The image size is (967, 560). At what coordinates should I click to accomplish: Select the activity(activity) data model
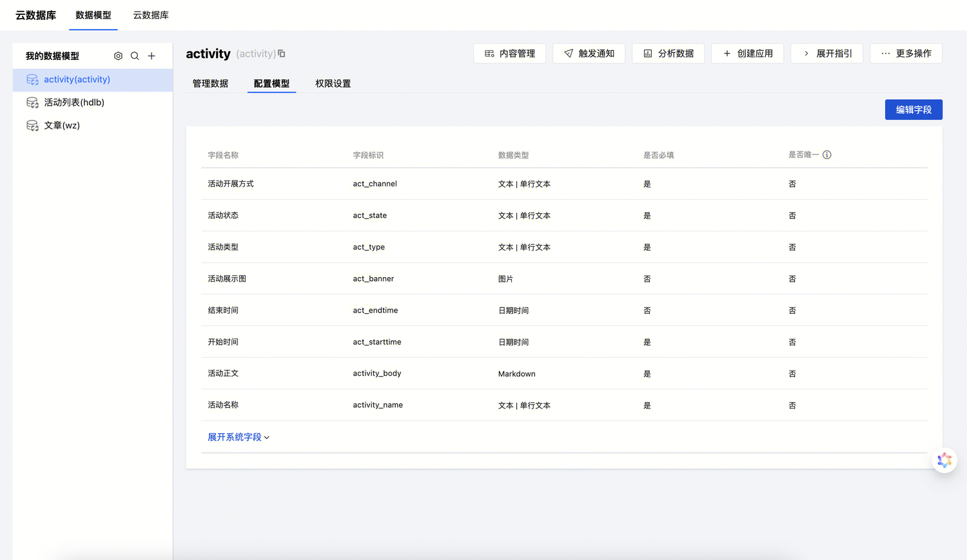point(93,80)
